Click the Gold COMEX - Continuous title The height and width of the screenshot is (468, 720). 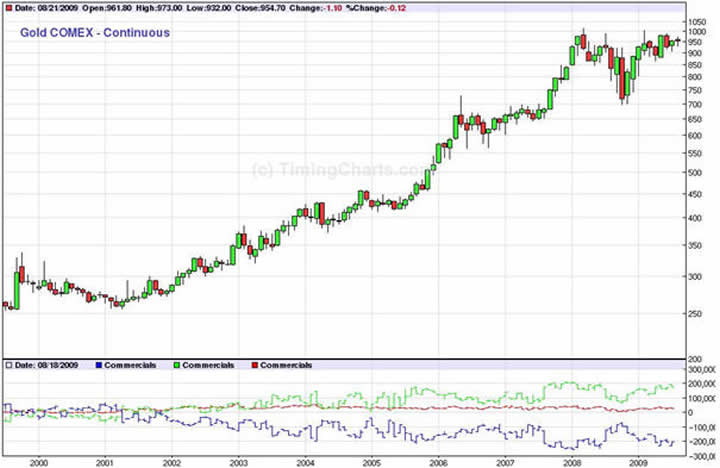click(x=95, y=33)
